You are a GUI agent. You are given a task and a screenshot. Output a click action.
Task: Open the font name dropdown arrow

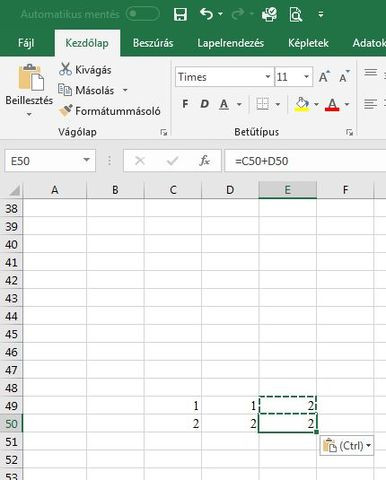[x=268, y=77]
